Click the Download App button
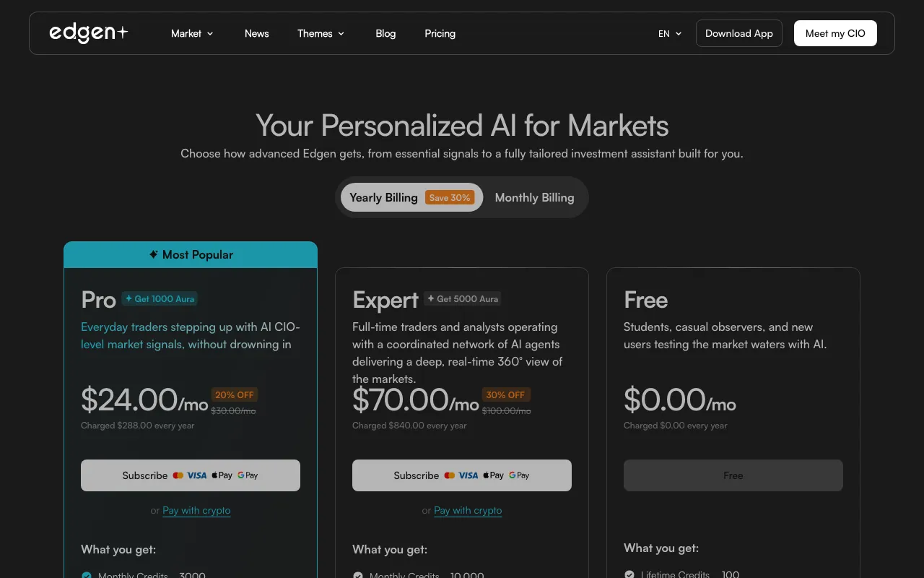This screenshot has height=578, width=924. (x=738, y=33)
